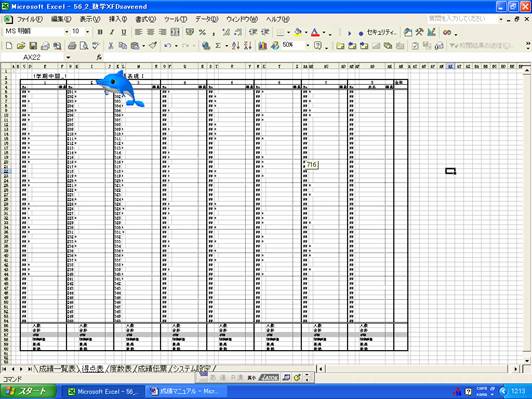
Task: Click the vertical scrollbar down arrow
Action: pyautogui.click(x=527, y=361)
